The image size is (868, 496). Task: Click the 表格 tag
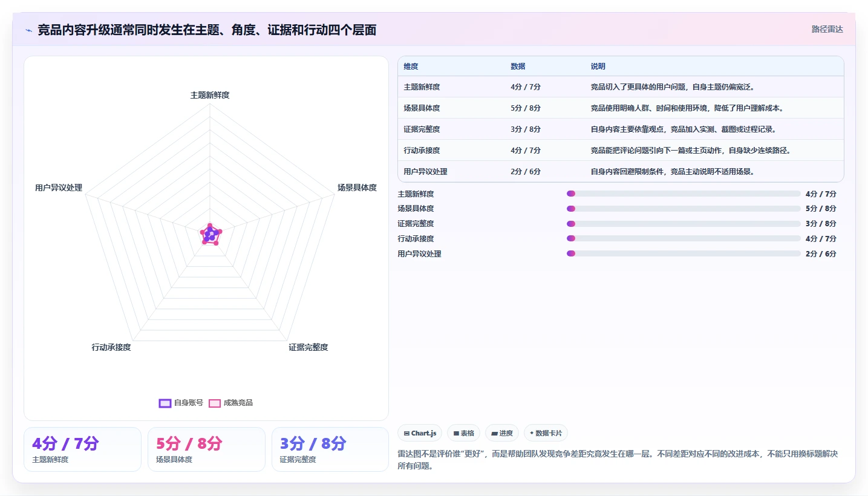tap(463, 433)
